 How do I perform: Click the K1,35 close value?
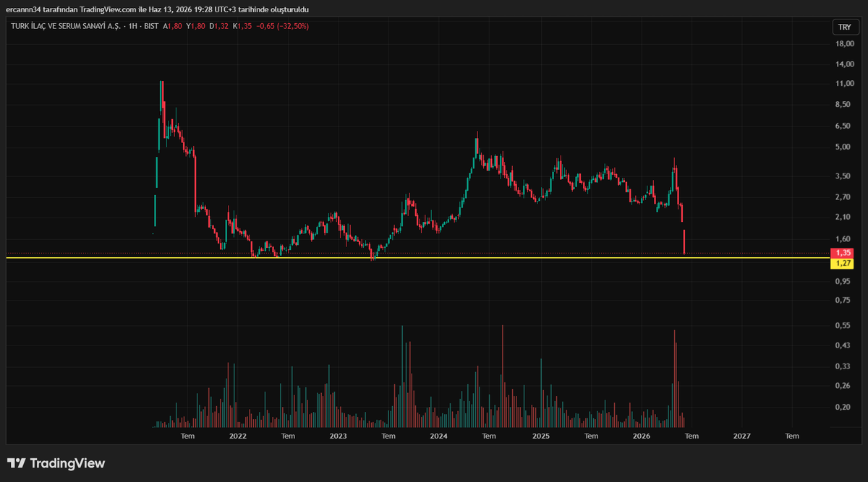tap(244, 26)
